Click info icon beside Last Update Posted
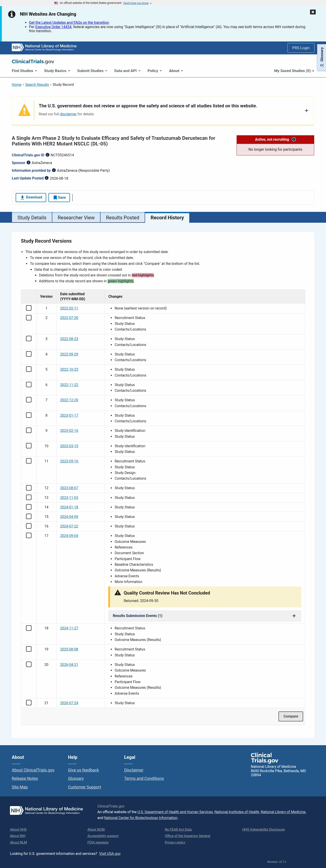This screenshot has height=868, width=326. pos(47,178)
